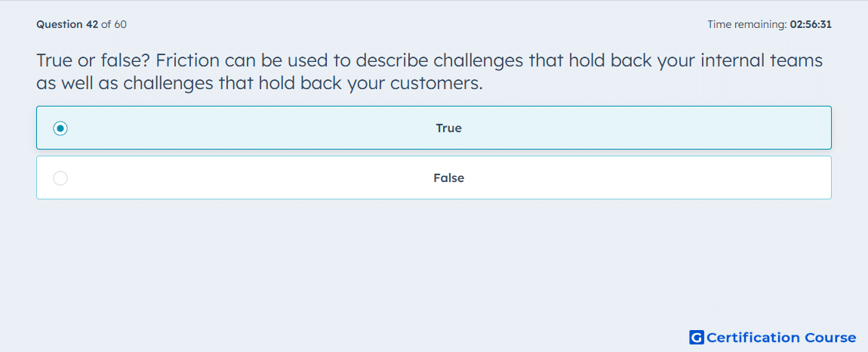Click the bold True label text
868x352 pixels.
pyautogui.click(x=448, y=128)
